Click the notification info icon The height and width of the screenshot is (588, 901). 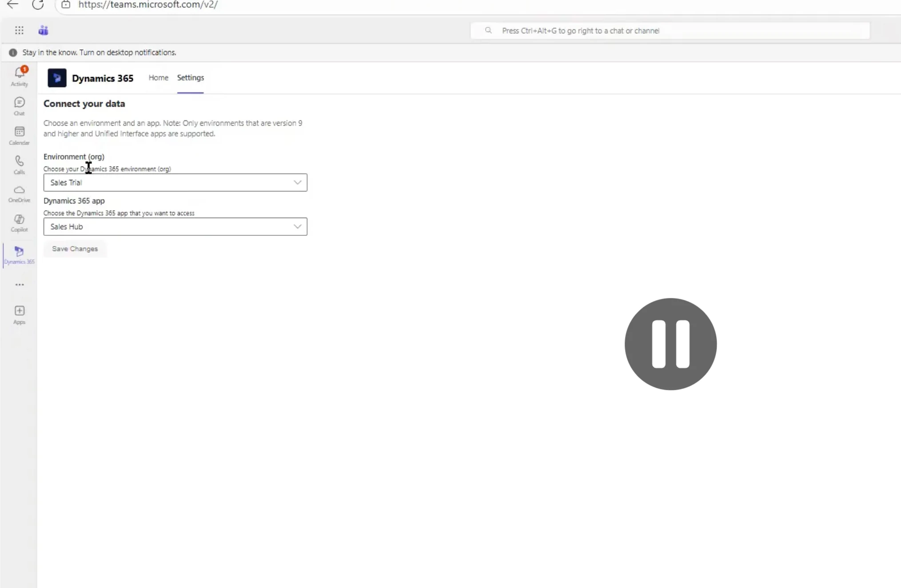click(13, 52)
